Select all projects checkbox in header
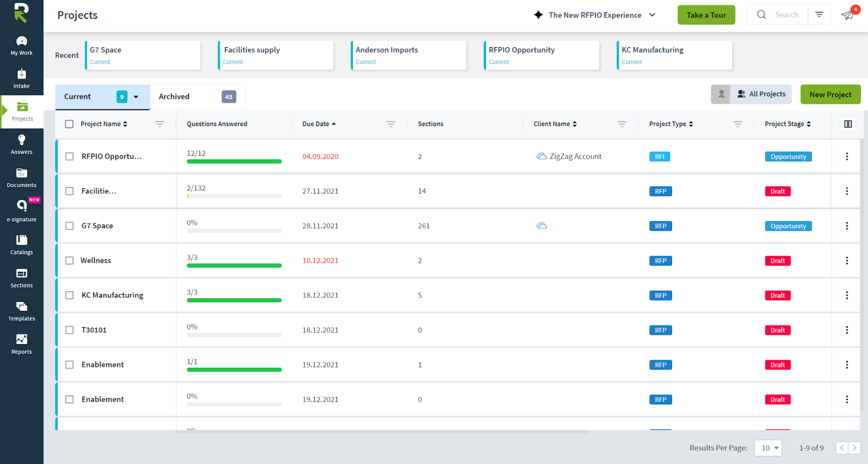The height and width of the screenshot is (464, 868). tap(69, 124)
